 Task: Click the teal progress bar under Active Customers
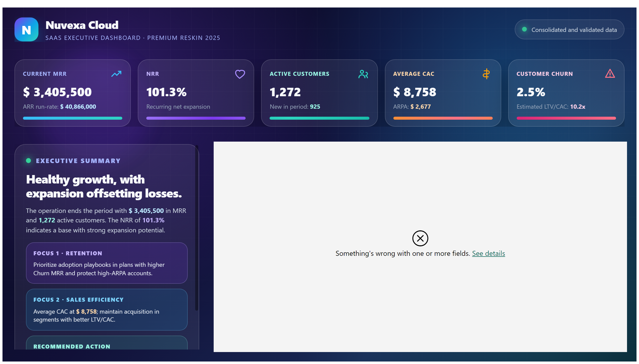pos(319,118)
